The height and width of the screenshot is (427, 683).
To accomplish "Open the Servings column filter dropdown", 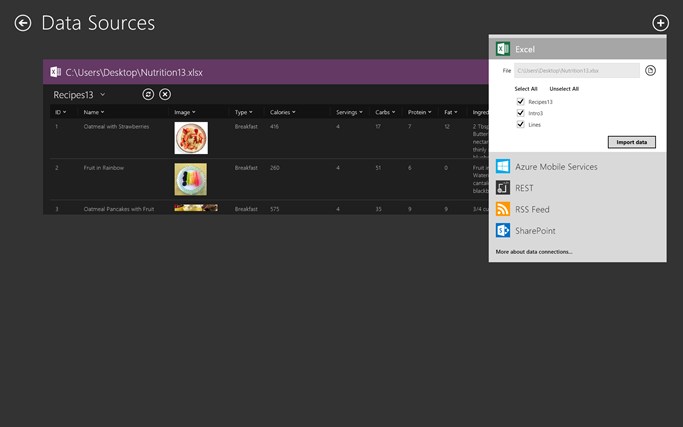I will 361,112.
